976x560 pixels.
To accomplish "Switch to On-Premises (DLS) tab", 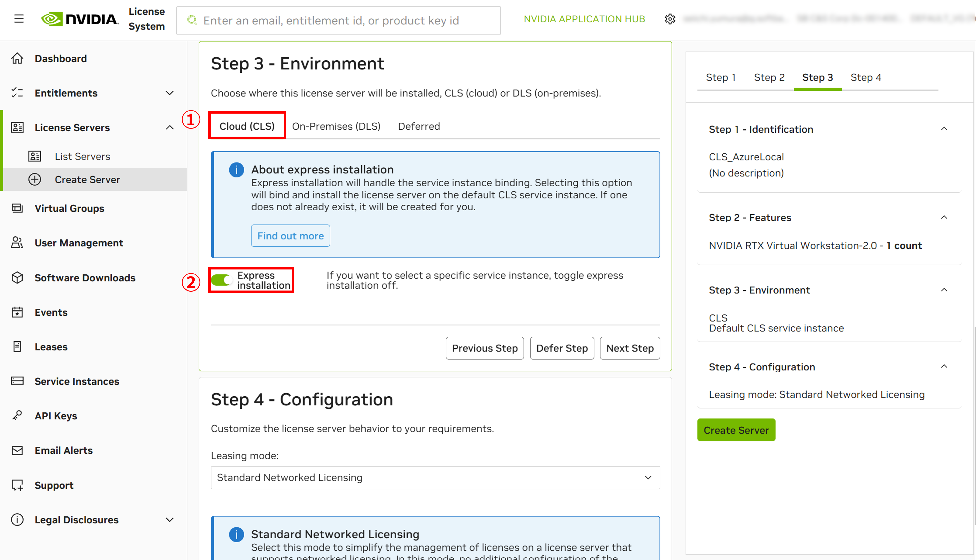I will pos(336,126).
